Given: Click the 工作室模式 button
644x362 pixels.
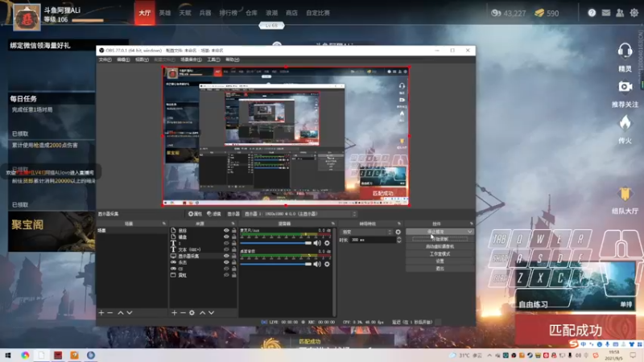Looking at the screenshot, I should coord(440,253).
